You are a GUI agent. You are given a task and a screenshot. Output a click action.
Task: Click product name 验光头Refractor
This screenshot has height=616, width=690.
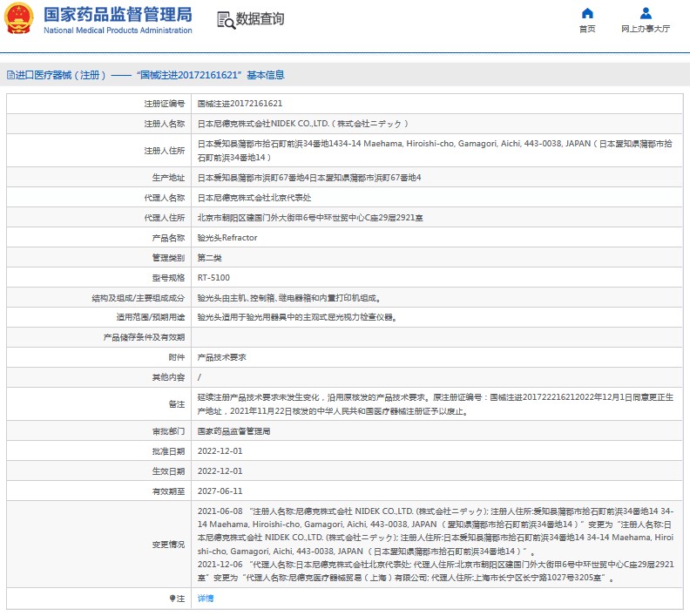coord(227,237)
